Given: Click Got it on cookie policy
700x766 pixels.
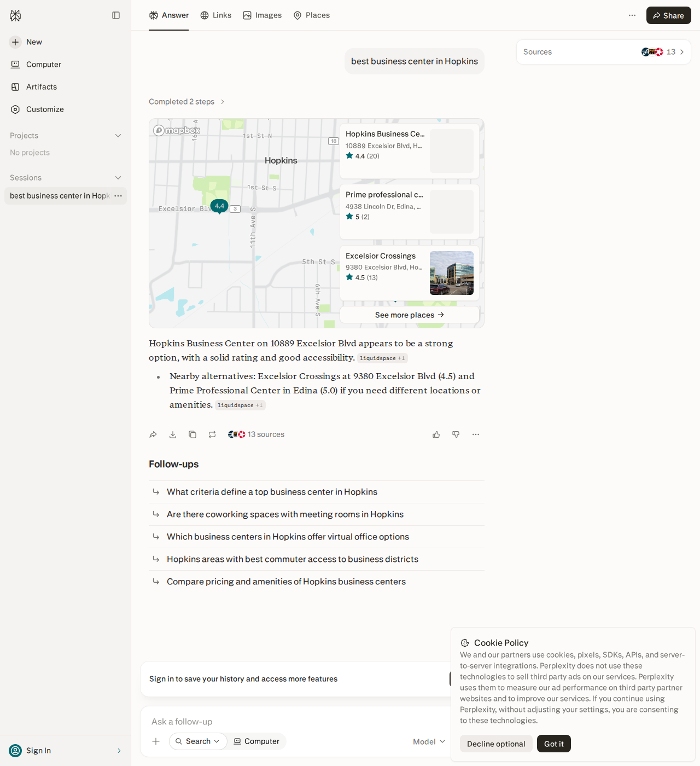Looking at the screenshot, I should pyautogui.click(x=554, y=744).
